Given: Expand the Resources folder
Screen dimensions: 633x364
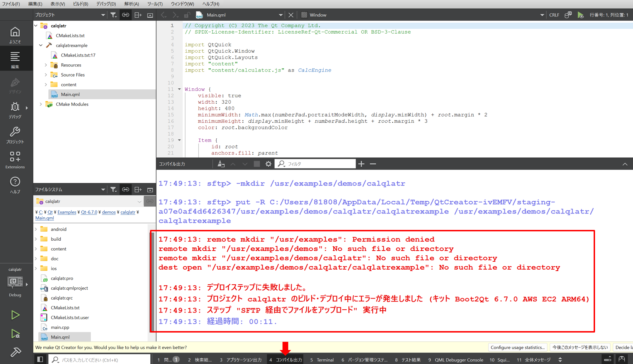Looking at the screenshot, I should tap(46, 65).
